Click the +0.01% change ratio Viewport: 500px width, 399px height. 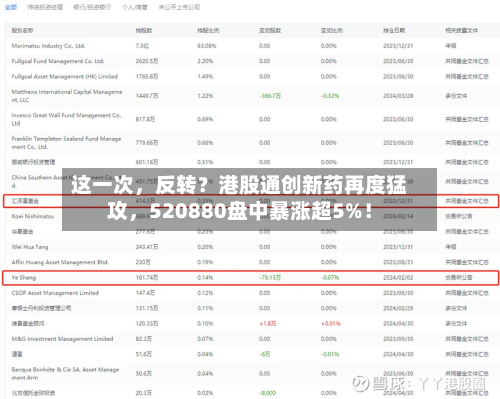tap(331, 324)
